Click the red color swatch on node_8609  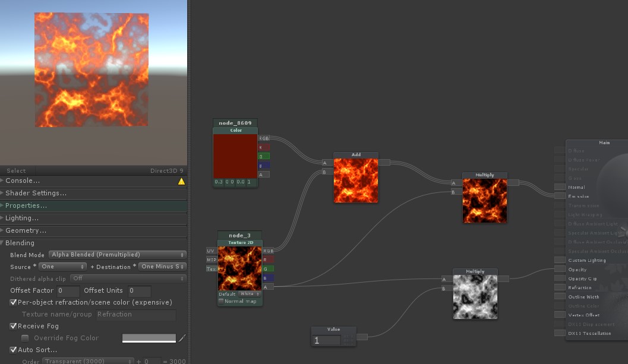(234, 154)
